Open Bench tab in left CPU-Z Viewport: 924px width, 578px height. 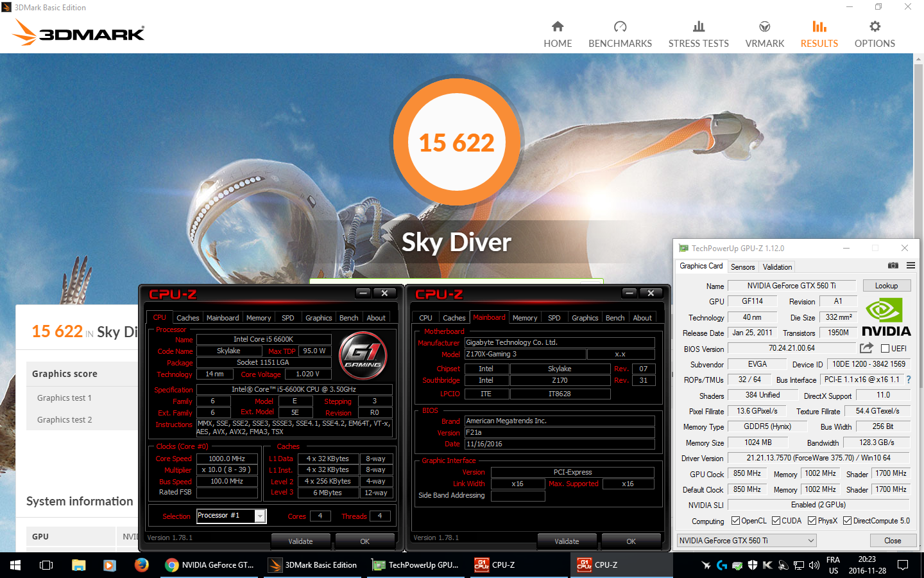coord(349,318)
